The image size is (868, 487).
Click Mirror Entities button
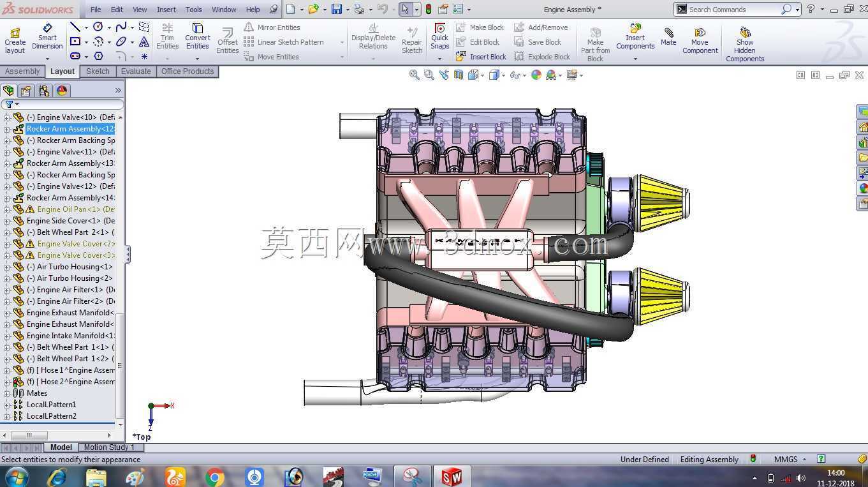click(x=272, y=27)
